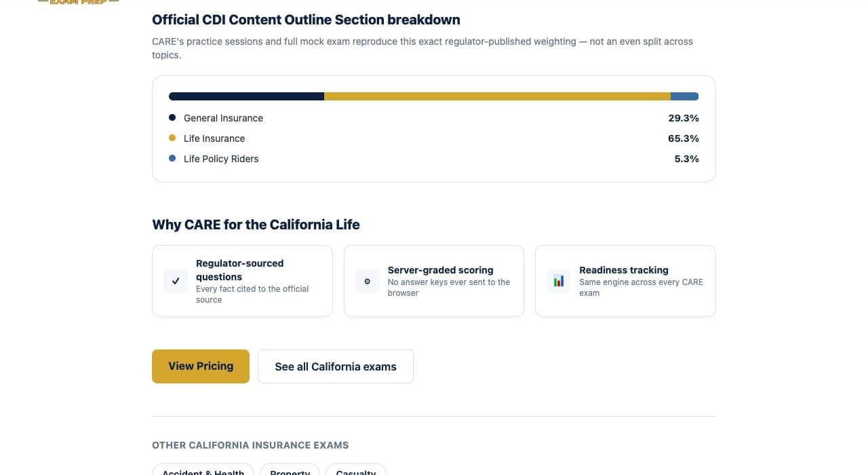Open See all California exams
The height and width of the screenshot is (475, 868).
tap(336, 366)
